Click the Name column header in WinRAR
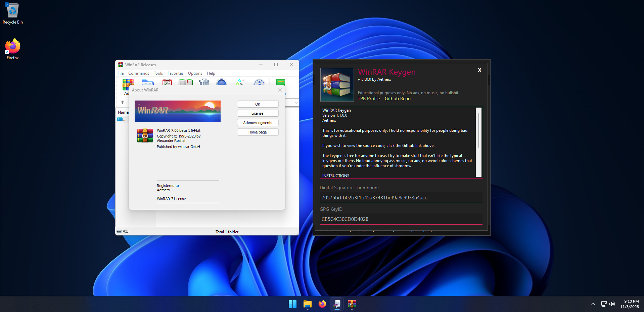 [x=123, y=112]
